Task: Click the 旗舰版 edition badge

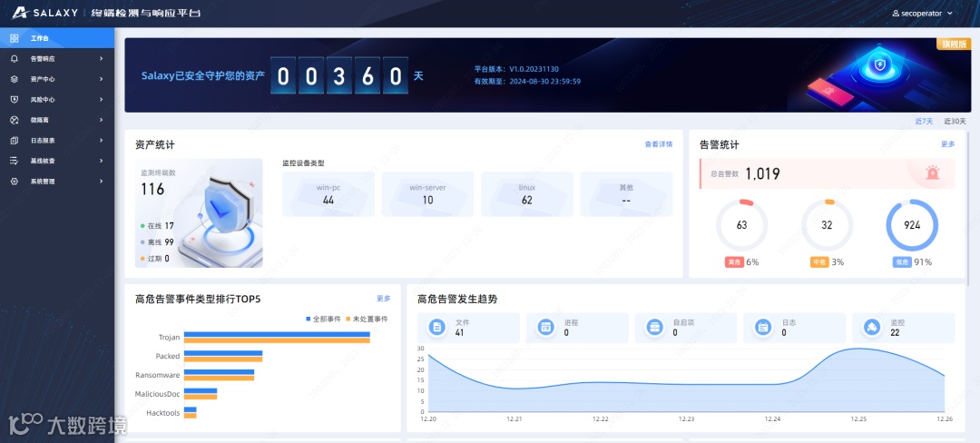Action: [953, 44]
